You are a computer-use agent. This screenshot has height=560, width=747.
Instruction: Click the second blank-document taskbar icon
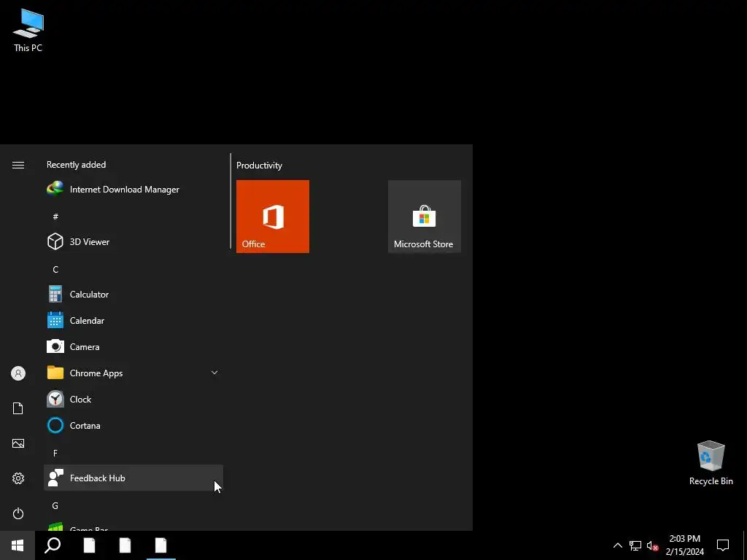[x=125, y=545]
